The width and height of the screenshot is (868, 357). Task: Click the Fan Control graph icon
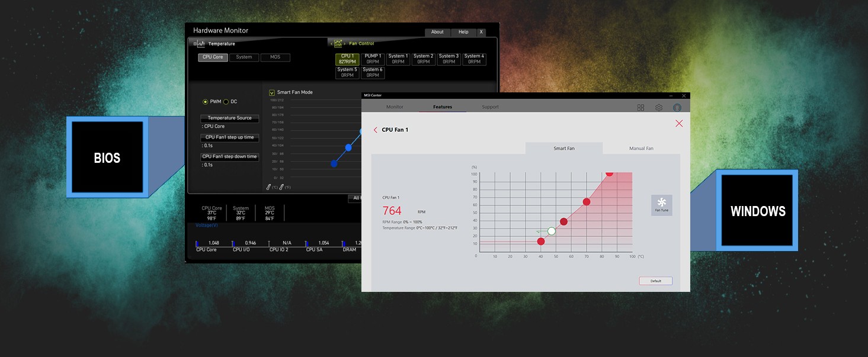pos(338,43)
